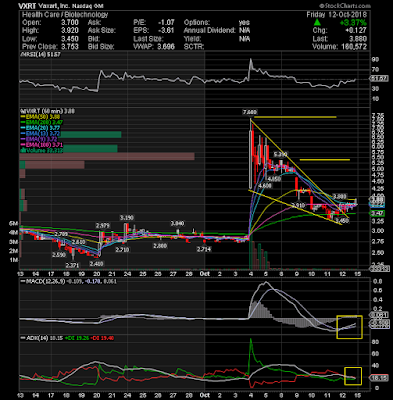
Task: Click the -DI 19.40 red value
Action: click(x=103, y=338)
